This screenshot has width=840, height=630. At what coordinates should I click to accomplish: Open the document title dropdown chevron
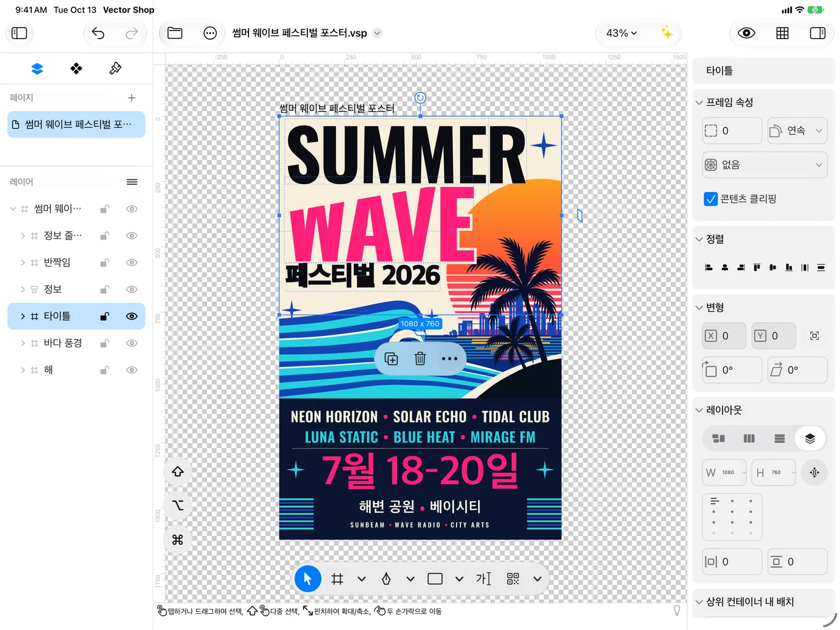click(x=377, y=33)
